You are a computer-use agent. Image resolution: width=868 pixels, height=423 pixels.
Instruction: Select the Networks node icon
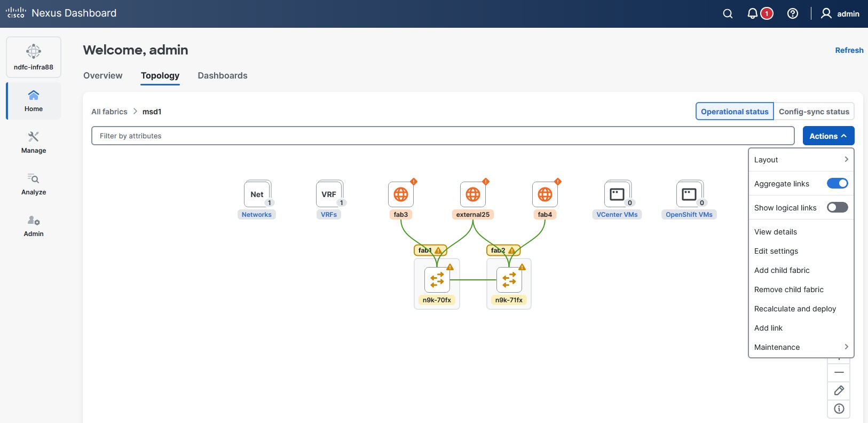(x=257, y=194)
